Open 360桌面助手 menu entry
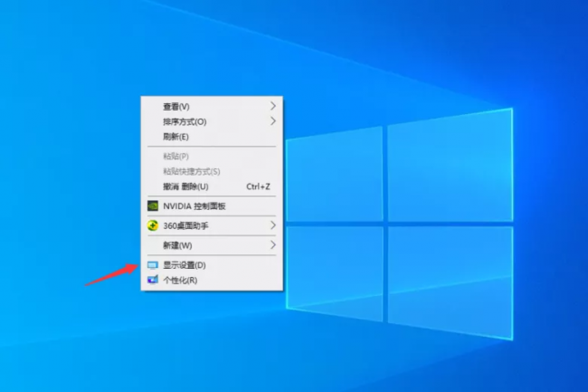The width and height of the screenshot is (588, 392). click(x=212, y=225)
